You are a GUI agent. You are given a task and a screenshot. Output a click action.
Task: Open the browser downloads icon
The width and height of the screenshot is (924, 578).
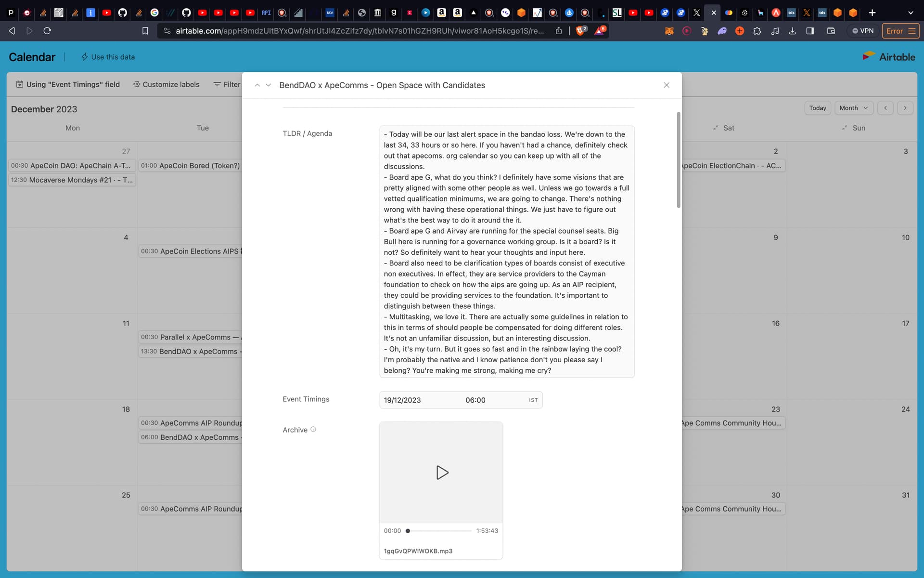click(792, 31)
